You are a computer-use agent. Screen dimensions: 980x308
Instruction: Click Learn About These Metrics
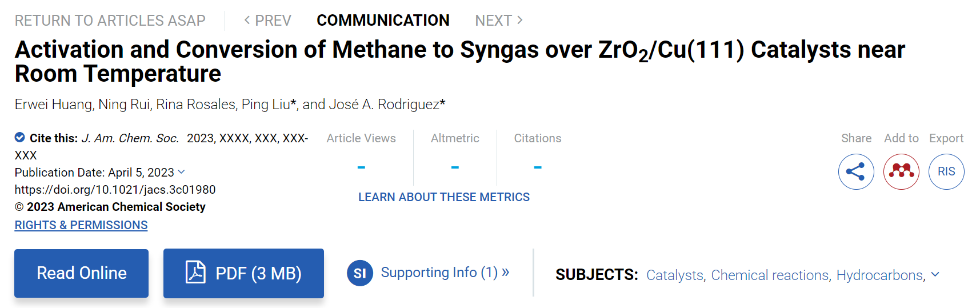(444, 197)
